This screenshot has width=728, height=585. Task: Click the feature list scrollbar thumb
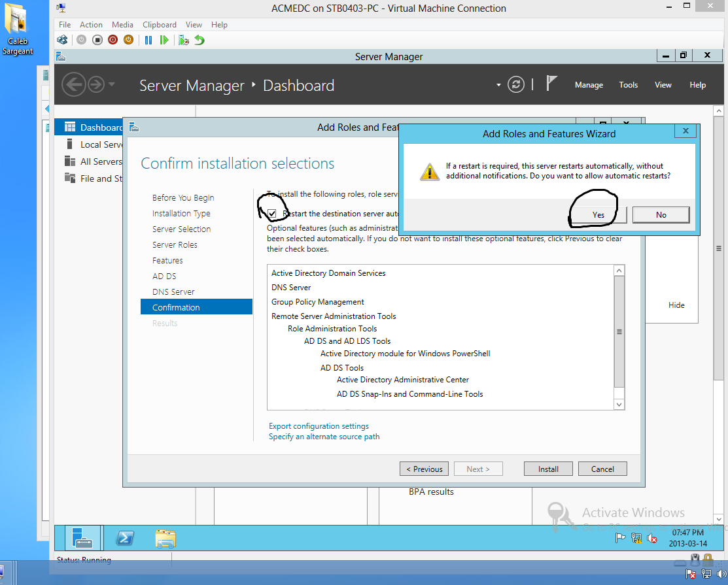619,331
